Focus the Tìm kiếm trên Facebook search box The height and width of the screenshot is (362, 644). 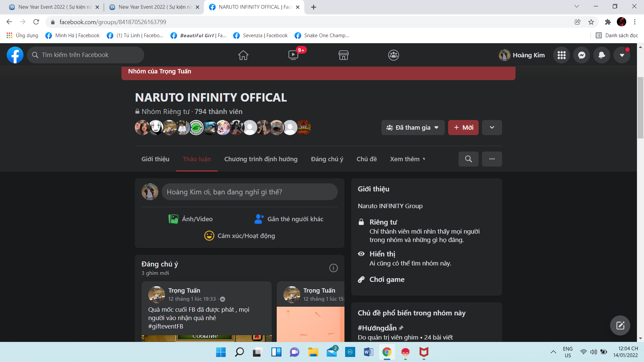coord(86,55)
